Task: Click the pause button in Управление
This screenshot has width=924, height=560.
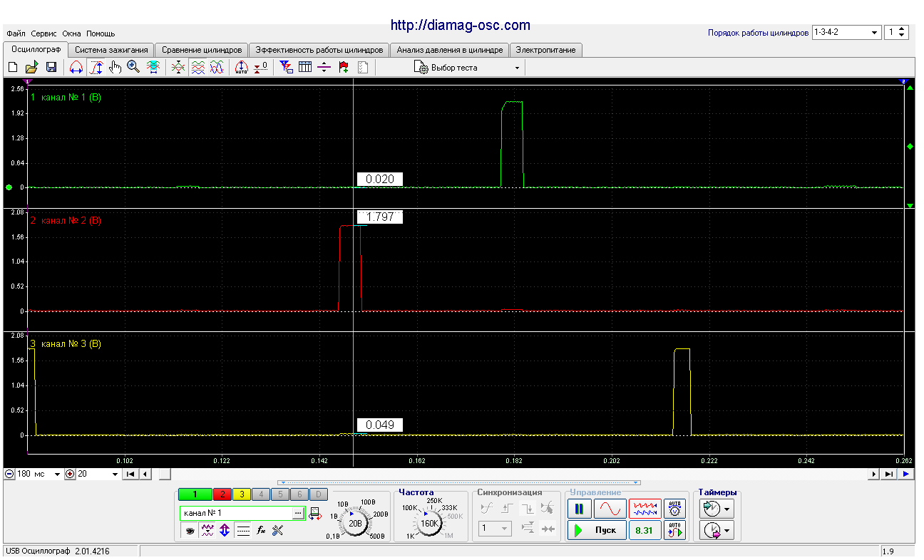Action: (580, 509)
